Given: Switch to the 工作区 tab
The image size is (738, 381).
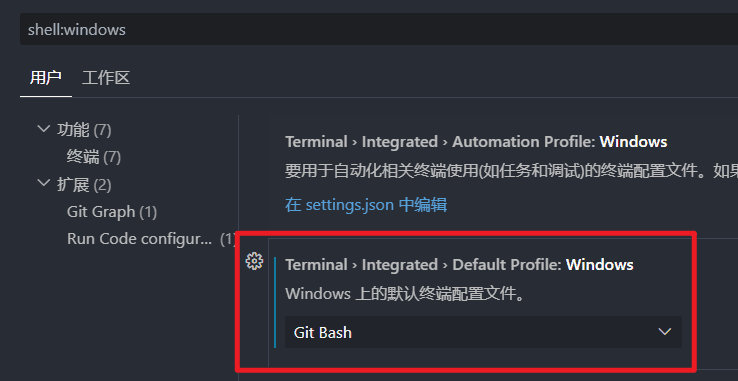Looking at the screenshot, I should [x=106, y=78].
